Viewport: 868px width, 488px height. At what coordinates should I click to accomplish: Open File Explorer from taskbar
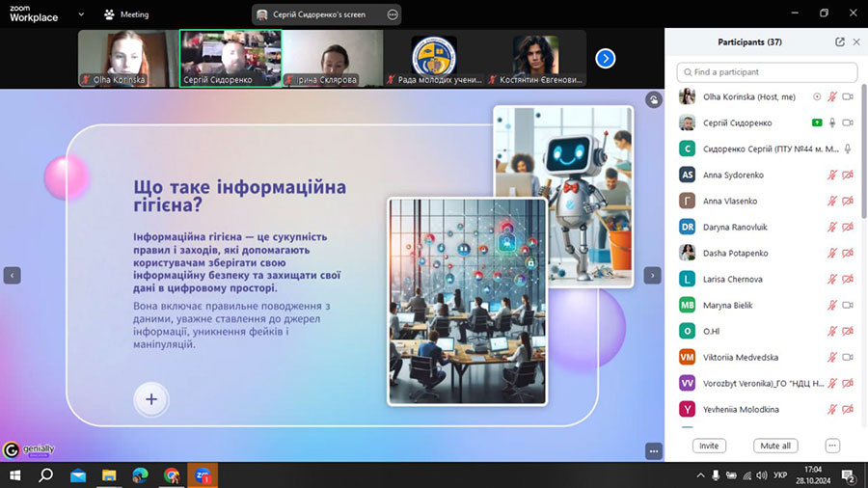109,475
